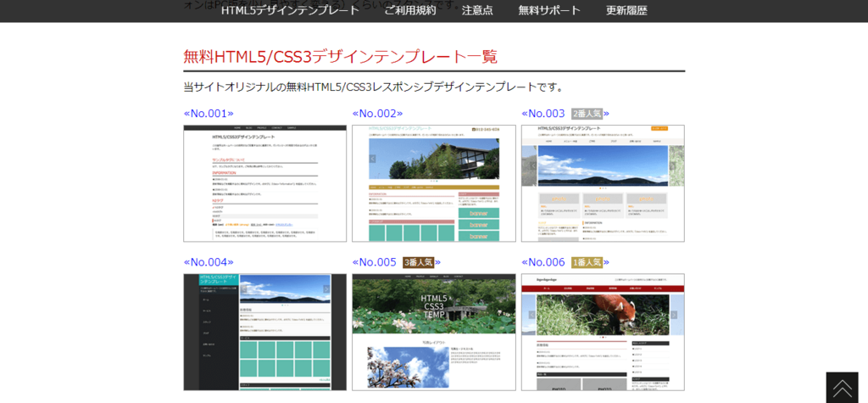
Task: View the No.004 dark sidebar template thumbnail
Action: (265, 332)
